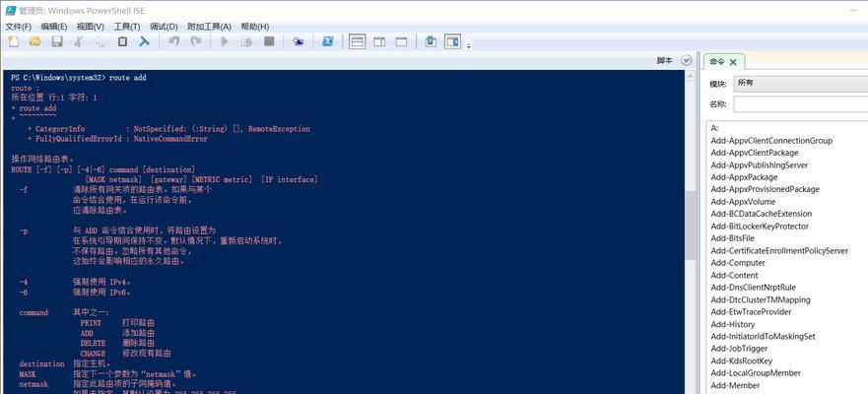Open the toolbar overflow options arrow
This screenshot has width=868, height=394.
click(469, 46)
